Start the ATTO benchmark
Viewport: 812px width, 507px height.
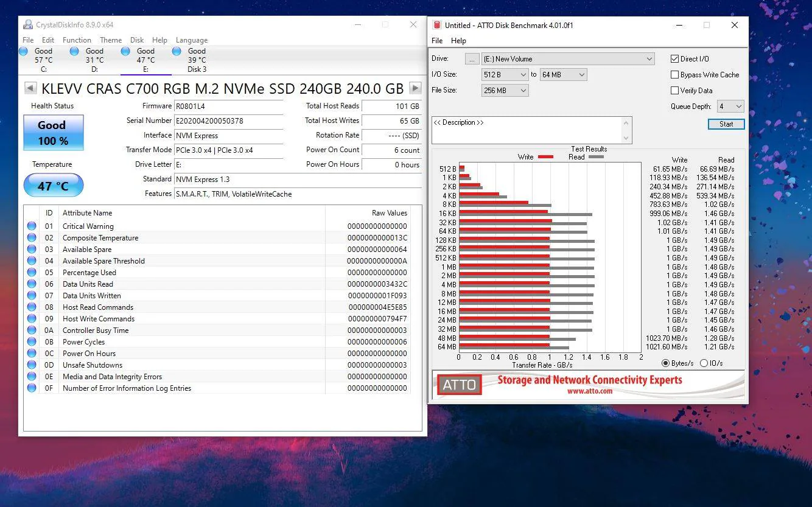[726, 124]
